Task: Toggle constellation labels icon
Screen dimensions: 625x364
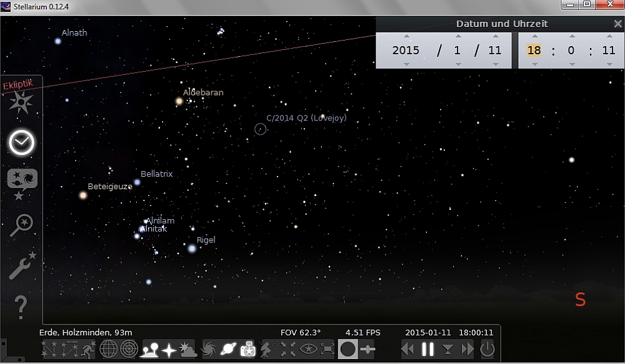Action: point(69,349)
